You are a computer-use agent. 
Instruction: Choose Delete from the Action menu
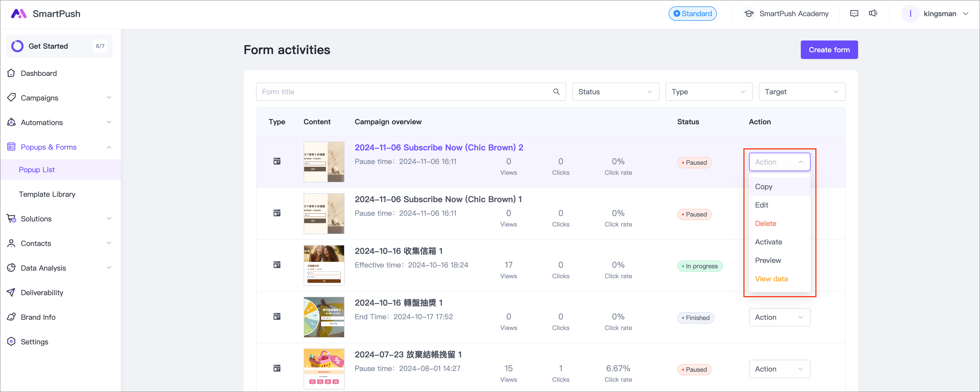pos(765,223)
